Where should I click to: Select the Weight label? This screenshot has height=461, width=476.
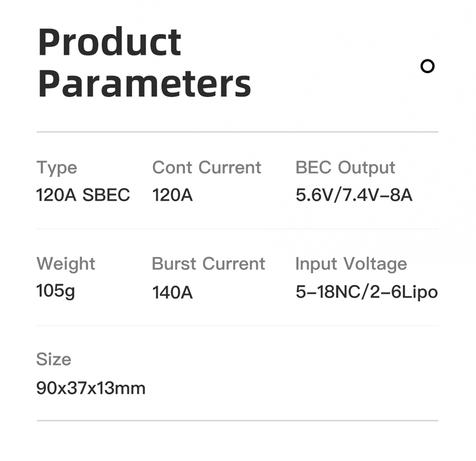click(66, 264)
